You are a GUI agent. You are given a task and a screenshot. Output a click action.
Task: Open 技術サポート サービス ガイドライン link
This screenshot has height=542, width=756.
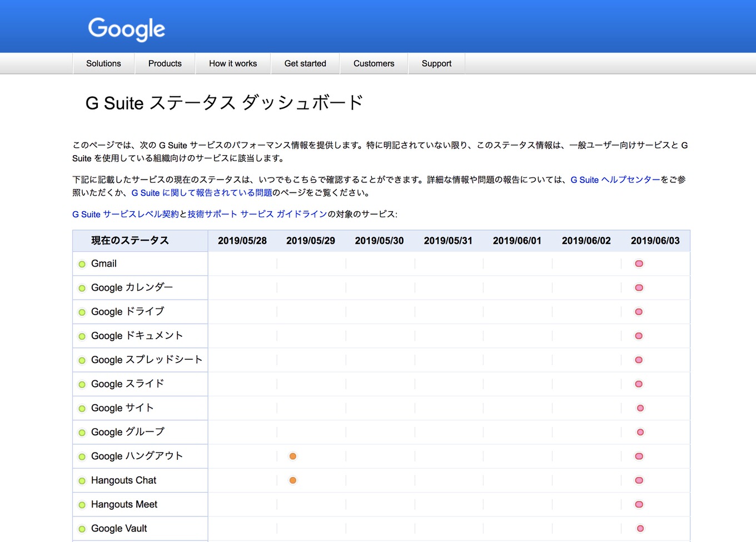click(257, 214)
